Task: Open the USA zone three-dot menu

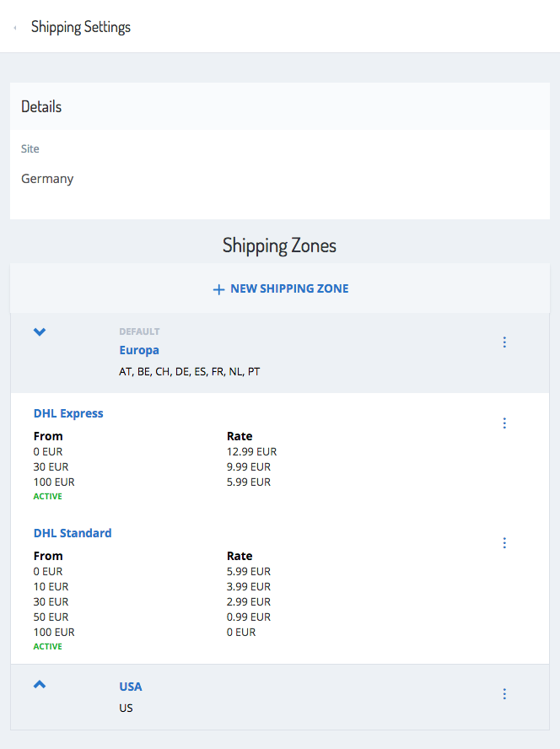Action: (x=504, y=693)
